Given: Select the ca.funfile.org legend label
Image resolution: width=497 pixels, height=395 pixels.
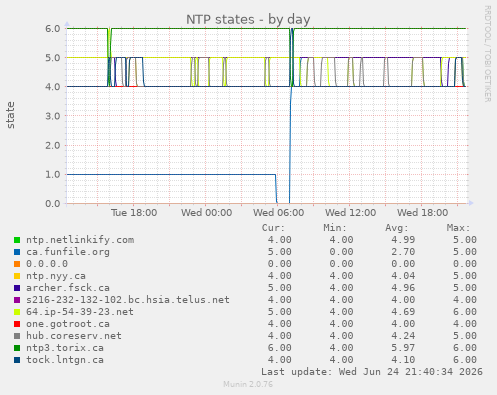Looking at the screenshot, I should (x=68, y=252).
